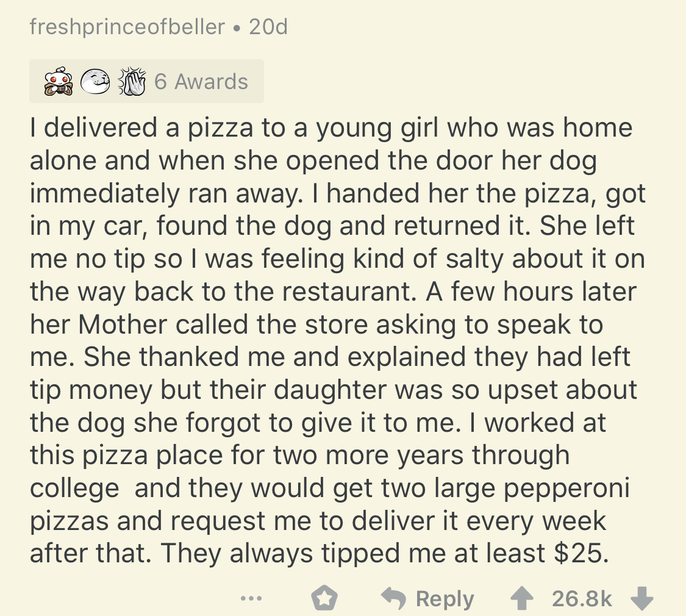The height and width of the screenshot is (616, 686).
Task: Click the Snoo bowtie award icon
Action: point(59,82)
